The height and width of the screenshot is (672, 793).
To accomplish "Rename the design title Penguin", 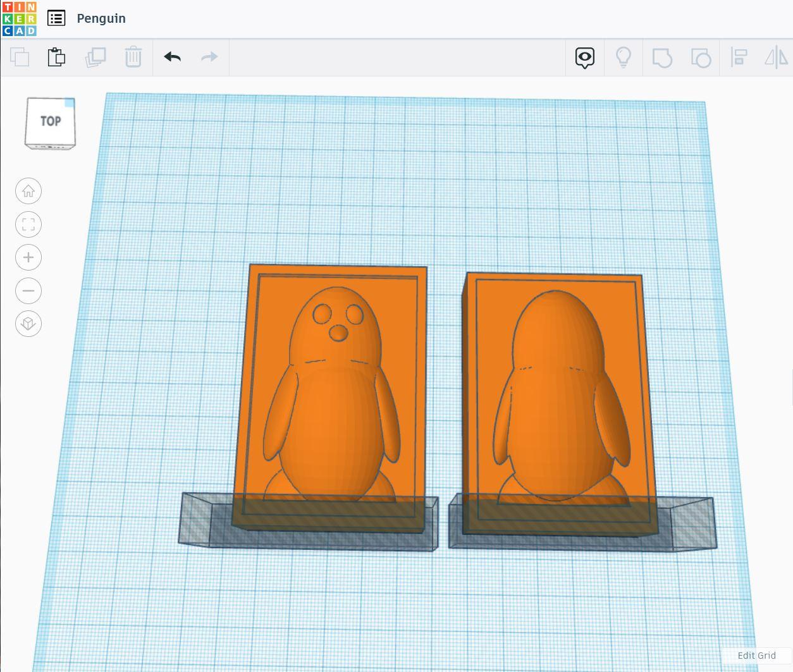I will [x=101, y=18].
